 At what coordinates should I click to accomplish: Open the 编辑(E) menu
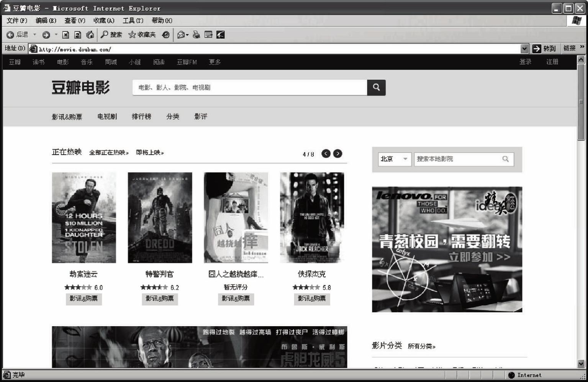(x=46, y=21)
